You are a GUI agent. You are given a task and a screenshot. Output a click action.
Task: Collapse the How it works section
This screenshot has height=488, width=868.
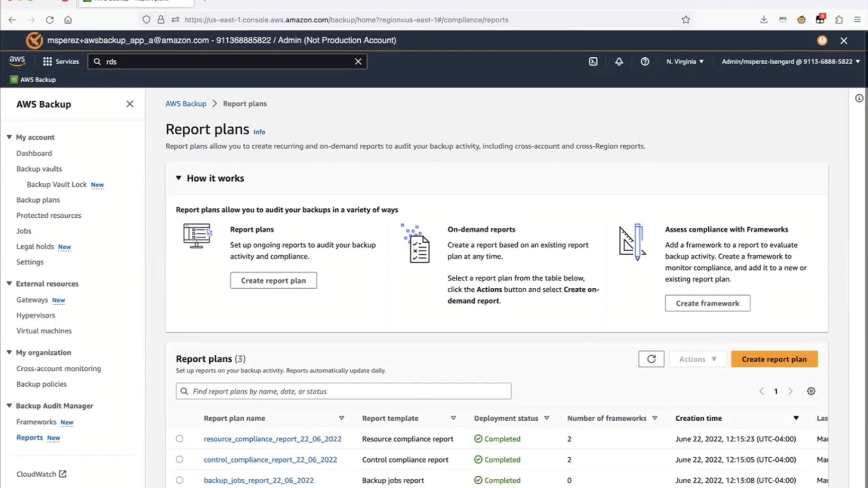pyautogui.click(x=179, y=178)
